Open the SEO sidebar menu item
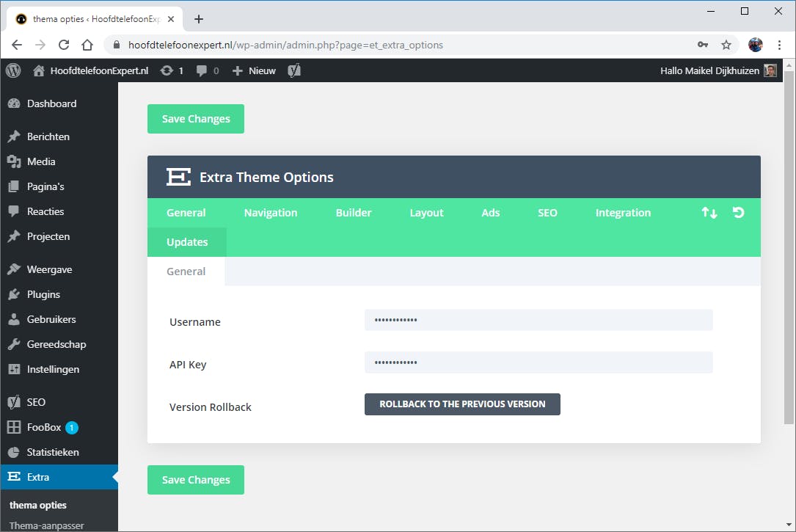This screenshot has height=532, width=796. click(x=59, y=402)
